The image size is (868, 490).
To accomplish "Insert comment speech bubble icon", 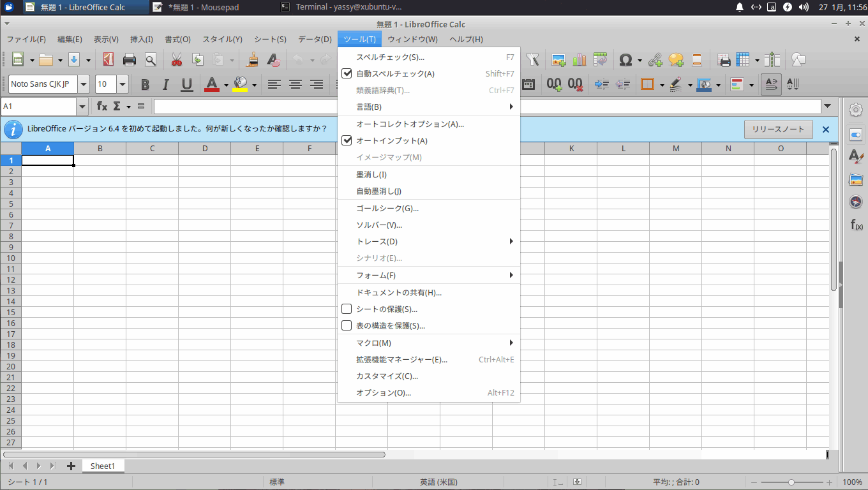I will [676, 60].
